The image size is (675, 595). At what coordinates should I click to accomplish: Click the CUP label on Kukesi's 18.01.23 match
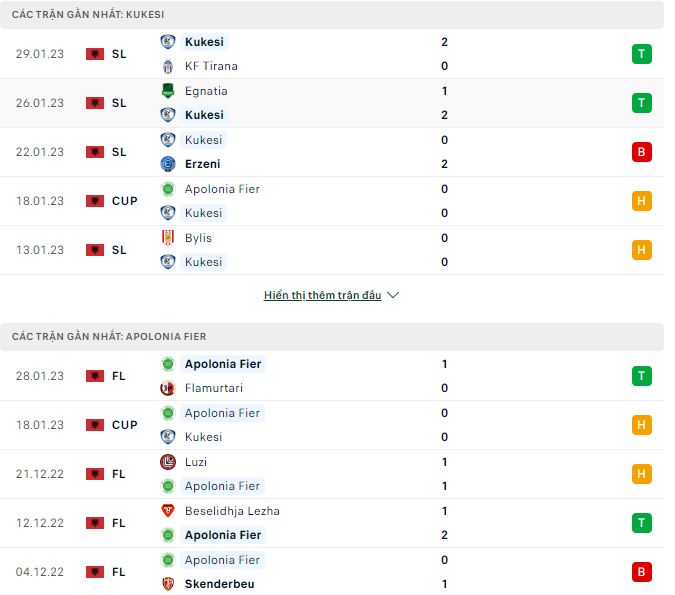125,201
